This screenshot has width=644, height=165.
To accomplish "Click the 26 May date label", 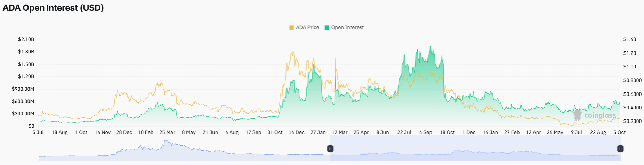I will coord(555,132).
